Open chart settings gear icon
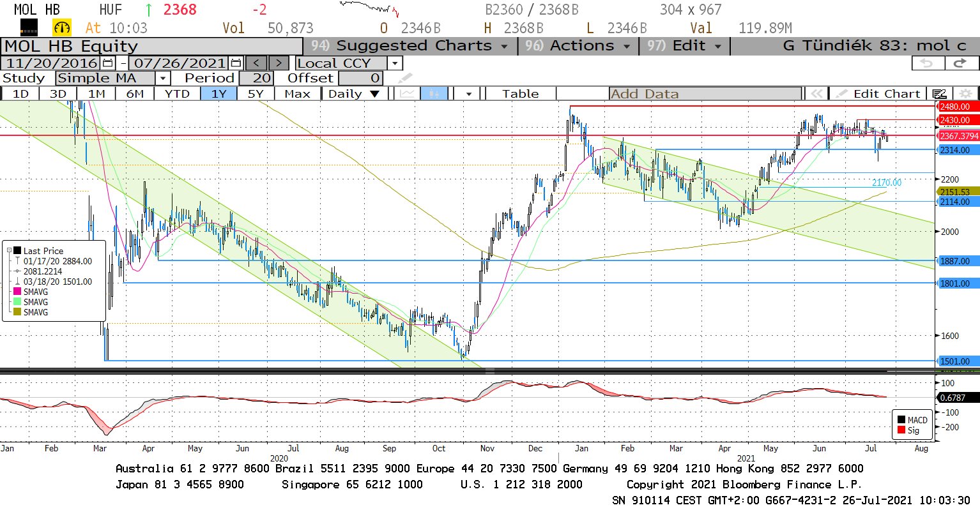 tap(965, 94)
